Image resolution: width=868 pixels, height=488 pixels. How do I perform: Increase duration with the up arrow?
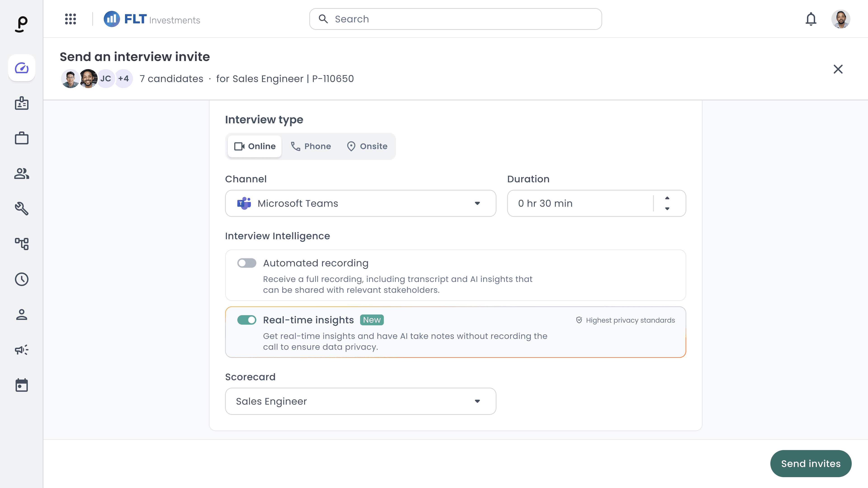click(x=667, y=198)
